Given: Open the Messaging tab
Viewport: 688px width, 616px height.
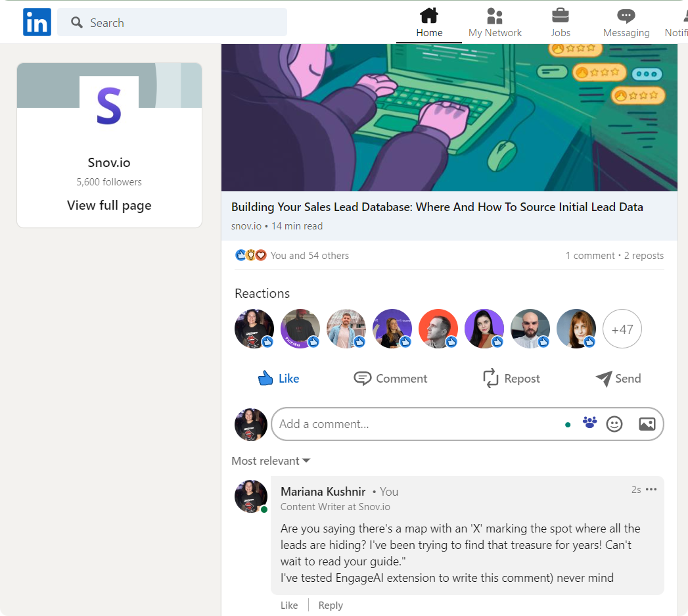Looking at the screenshot, I should tap(626, 22).
